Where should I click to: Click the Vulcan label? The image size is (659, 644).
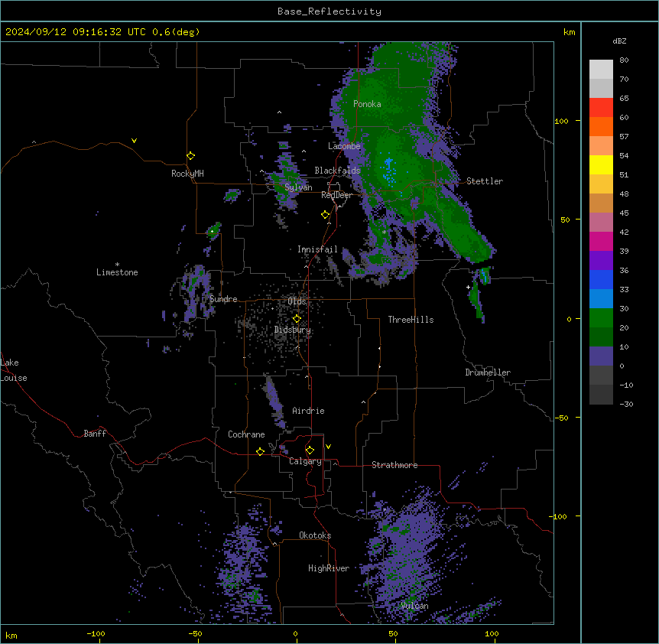pyautogui.click(x=415, y=606)
